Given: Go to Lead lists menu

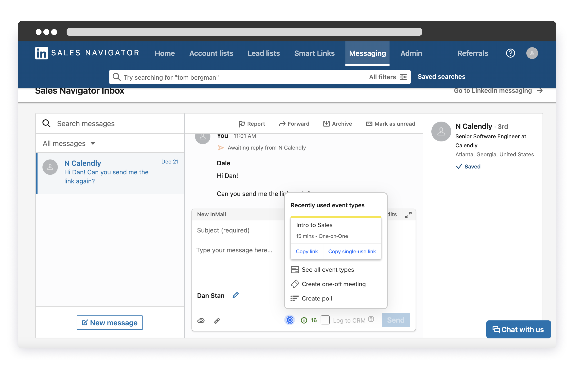Looking at the screenshot, I should 264,53.
